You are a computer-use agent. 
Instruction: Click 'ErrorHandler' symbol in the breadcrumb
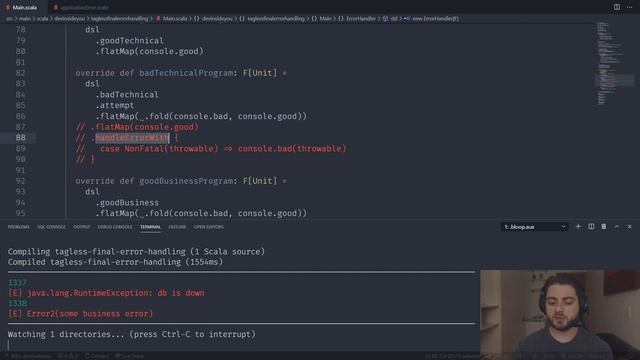point(361,19)
